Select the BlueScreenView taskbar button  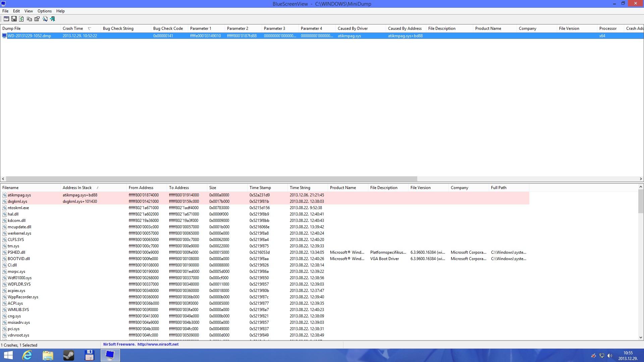(110, 355)
